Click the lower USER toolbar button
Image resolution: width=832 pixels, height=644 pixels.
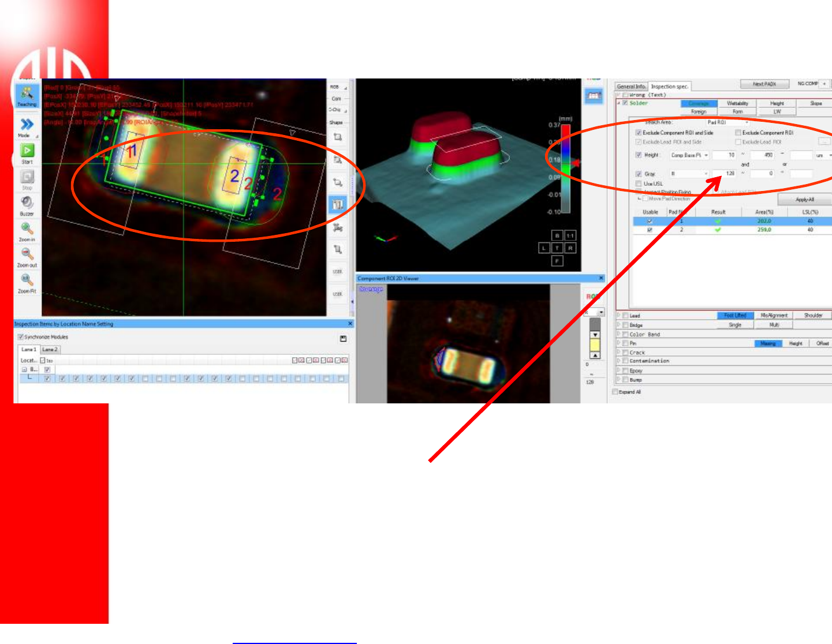[338, 294]
